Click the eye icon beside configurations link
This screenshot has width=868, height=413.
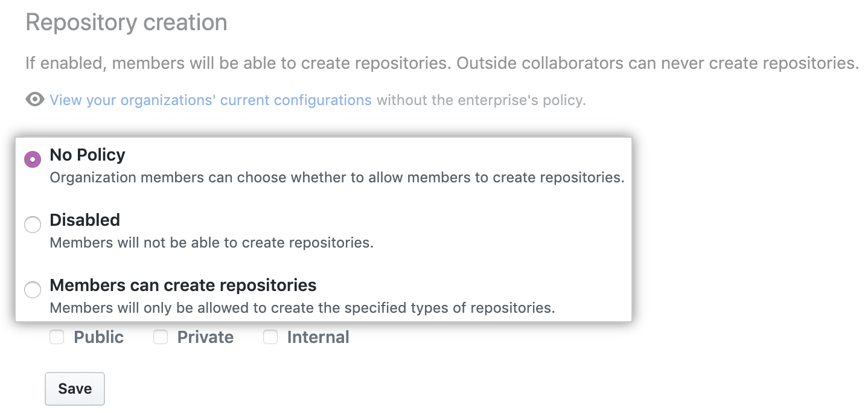point(35,100)
